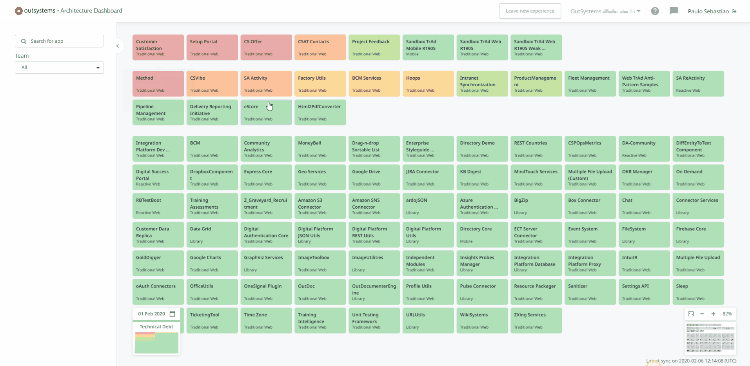
Task: Collapse the sidebar with the chevron arrow
Action: click(x=118, y=46)
